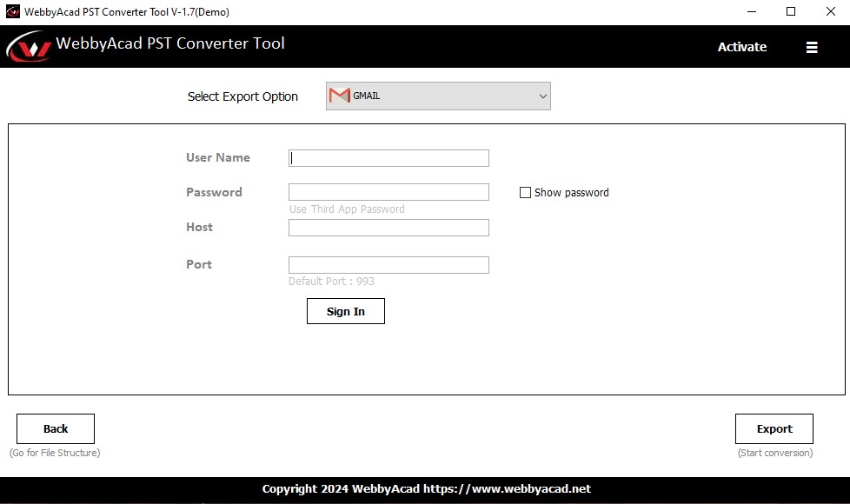Click the copyright webbyacad.net footer text
850x504 pixels.
[x=426, y=489]
